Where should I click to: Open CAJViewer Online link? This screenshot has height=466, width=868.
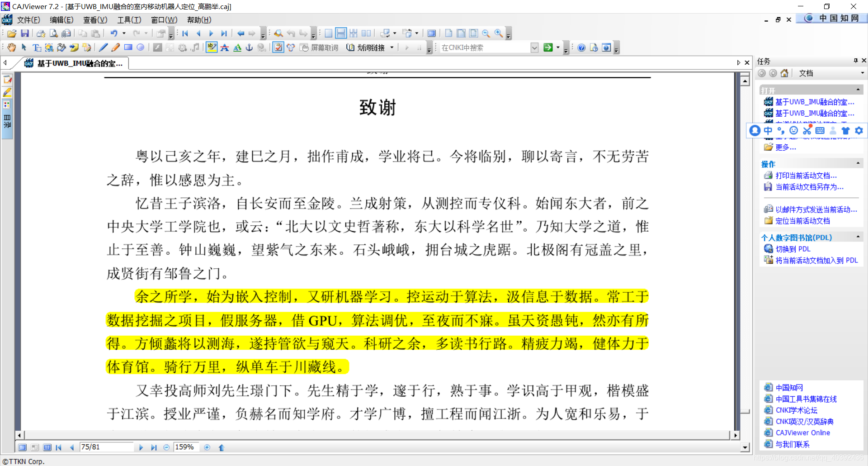pyautogui.click(x=803, y=433)
